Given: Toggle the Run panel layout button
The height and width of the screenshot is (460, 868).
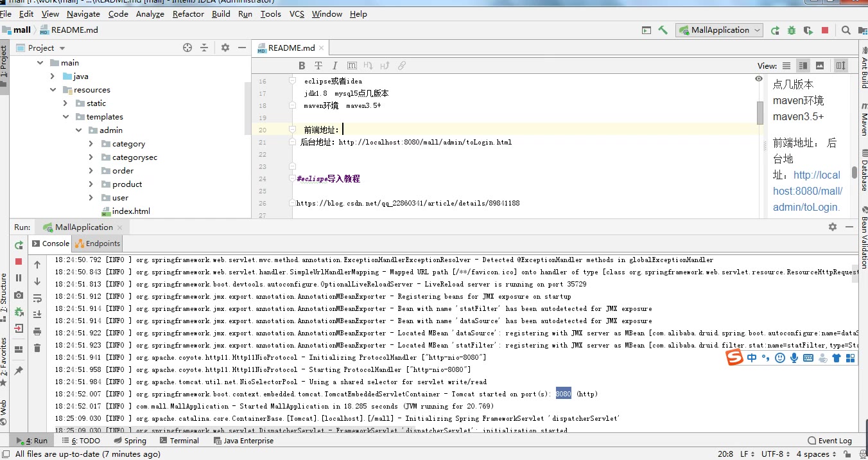Looking at the screenshot, I should click(19, 349).
